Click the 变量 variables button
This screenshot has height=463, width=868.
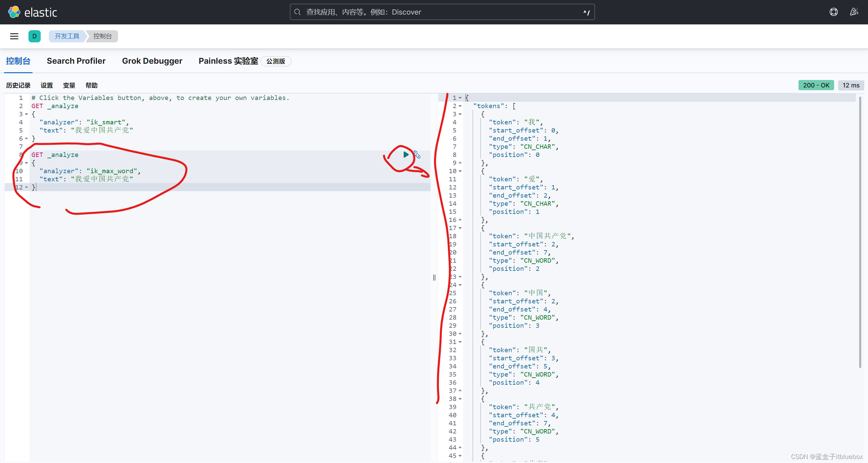coord(69,85)
